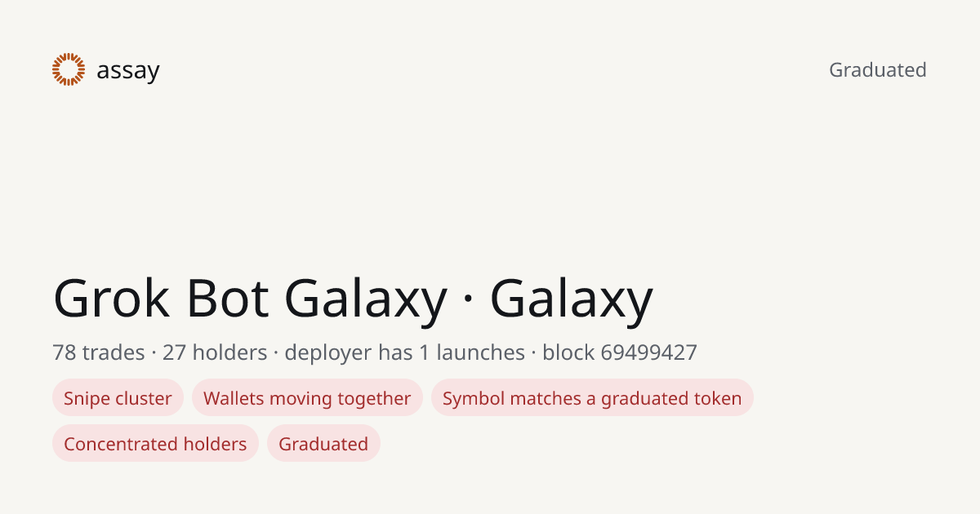Select the Galaxy symbol after the title dot

[x=571, y=299]
